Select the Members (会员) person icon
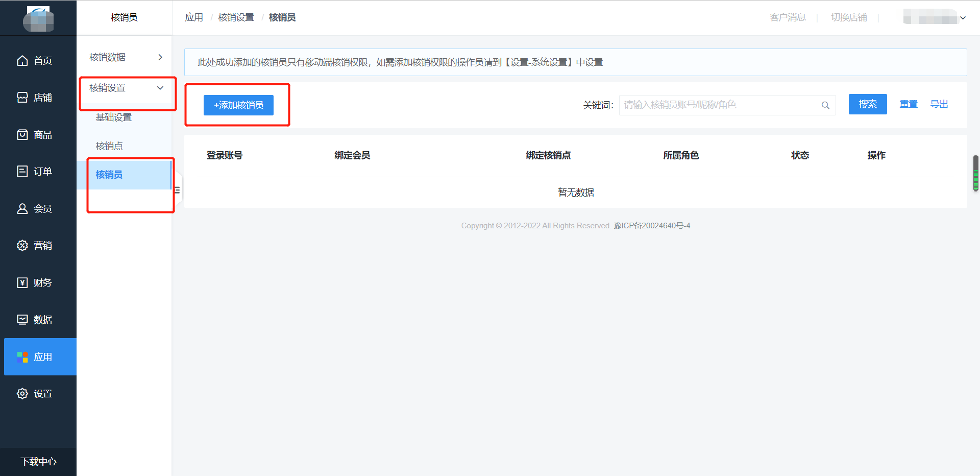Image resolution: width=980 pixels, height=476 pixels. pyautogui.click(x=22, y=209)
